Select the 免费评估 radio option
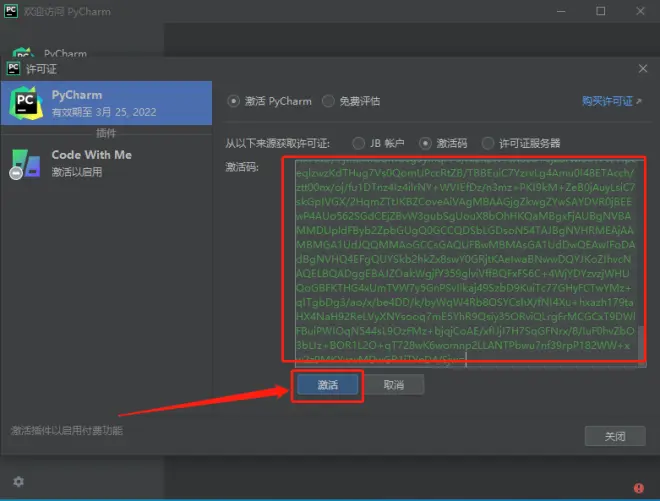This screenshot has height=501, width=660. pos(328,101)
